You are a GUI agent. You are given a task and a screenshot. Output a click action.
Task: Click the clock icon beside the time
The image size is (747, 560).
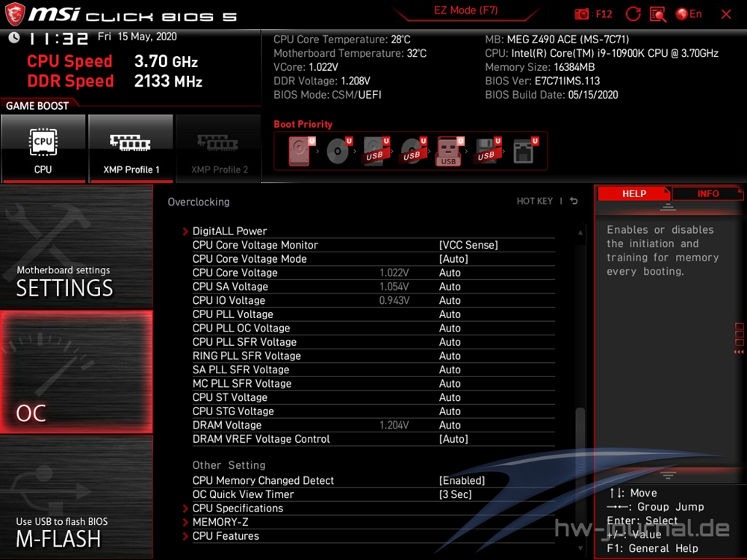pyautogui.click(x=14, y=37)
